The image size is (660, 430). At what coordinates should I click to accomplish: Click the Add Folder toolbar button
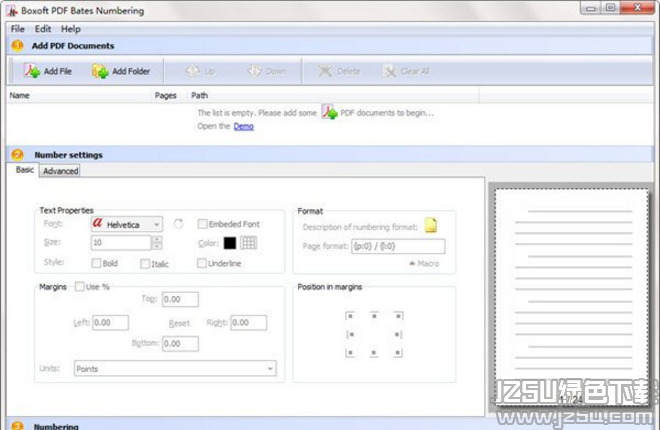coord(121,71)
